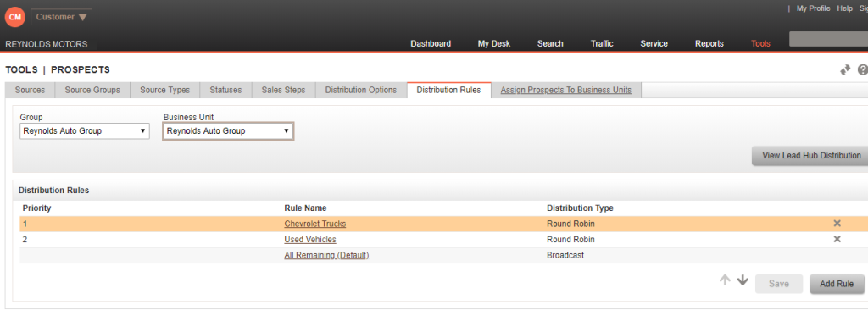868x327 pixels.
Task: Open the Traffic menu
Action: coord(602,43)
